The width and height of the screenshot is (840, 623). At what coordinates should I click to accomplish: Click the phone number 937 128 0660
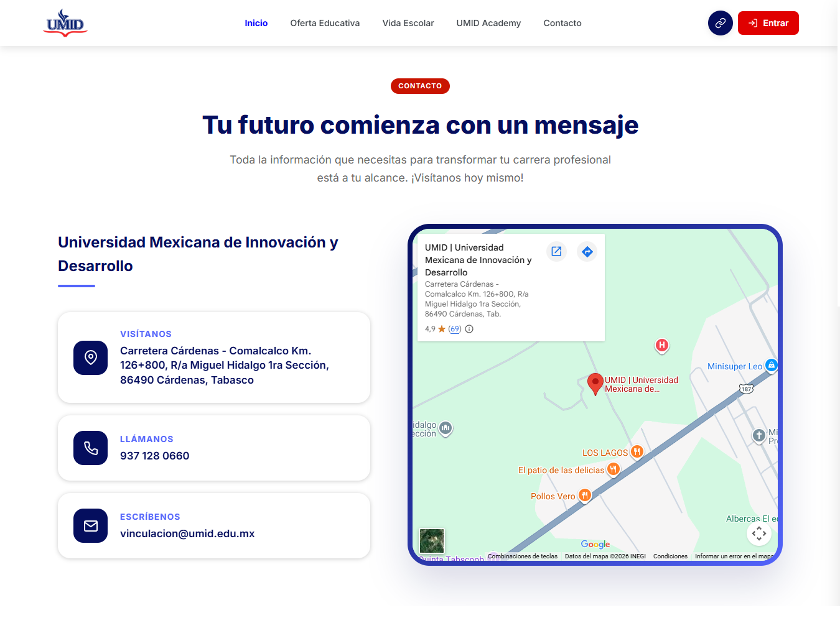tap(155, 456)
